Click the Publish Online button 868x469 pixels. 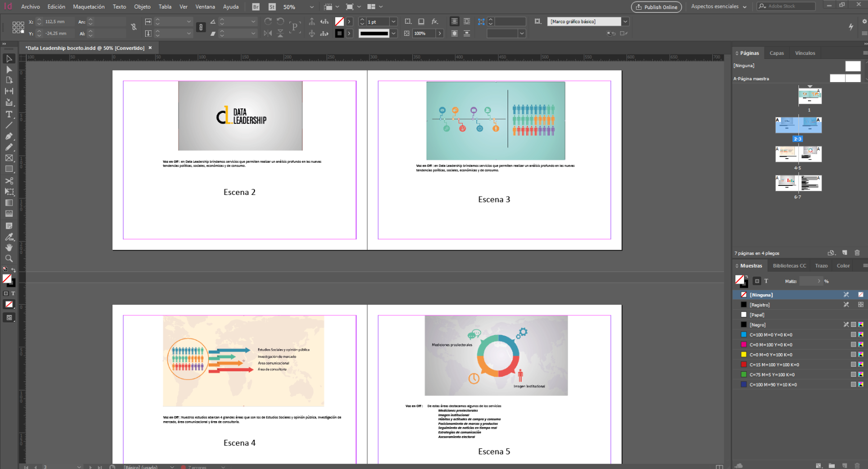[x=656, y=7]
